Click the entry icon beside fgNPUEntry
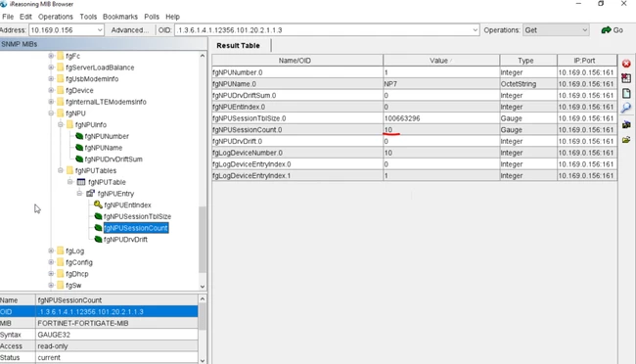Image resolution: width=636 pixels, height=364 pixels. pos(90,193)
